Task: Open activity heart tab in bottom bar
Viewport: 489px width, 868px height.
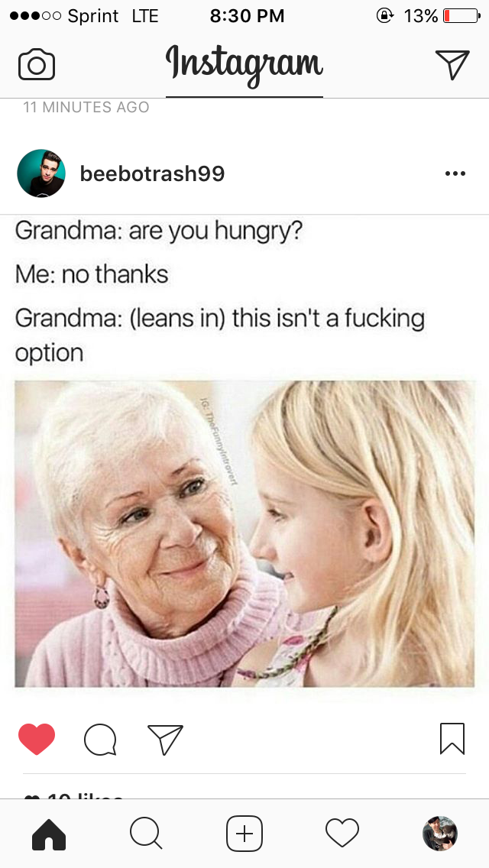Action: (342, 834)
